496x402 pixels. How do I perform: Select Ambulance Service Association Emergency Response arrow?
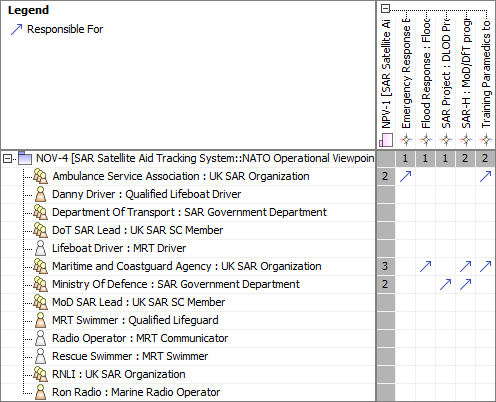pyautogui.click(x=405, y=176)
